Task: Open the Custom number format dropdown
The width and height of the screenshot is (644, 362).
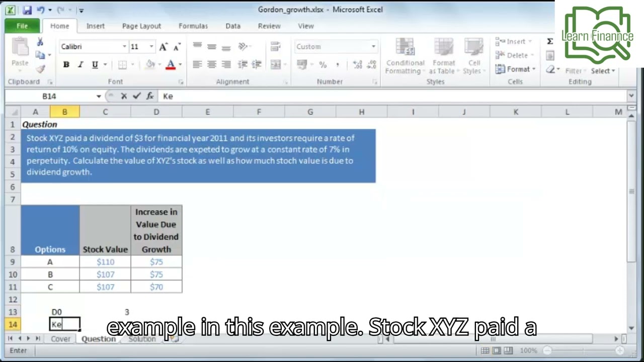Action: click(373, 47)
